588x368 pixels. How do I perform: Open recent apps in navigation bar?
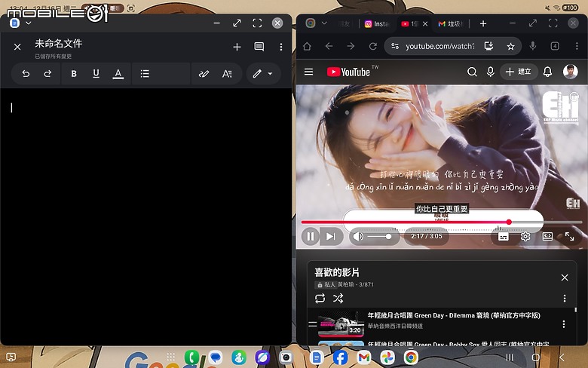510,357
